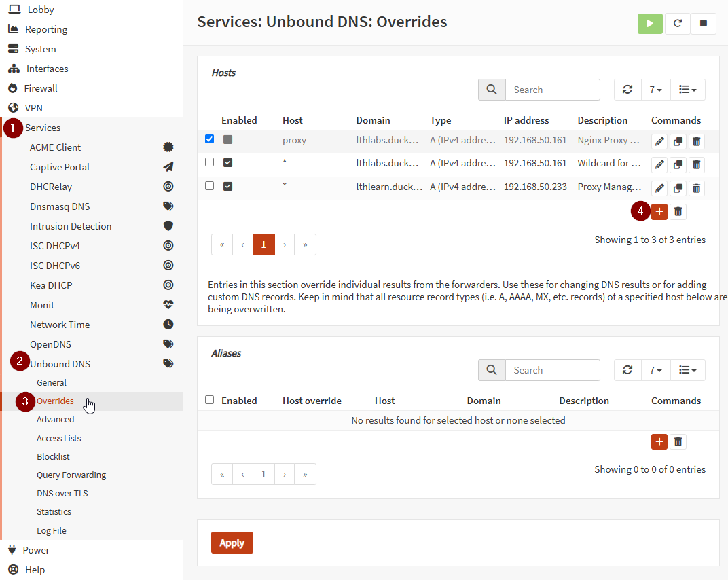Clone the Wildcard 192.168.50.161 override

(678, 164)
